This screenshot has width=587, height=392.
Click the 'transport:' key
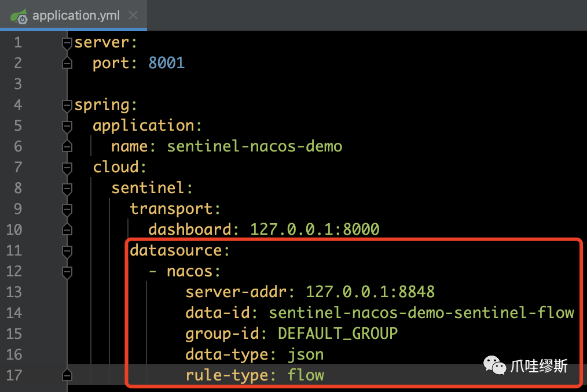[175, 209]
